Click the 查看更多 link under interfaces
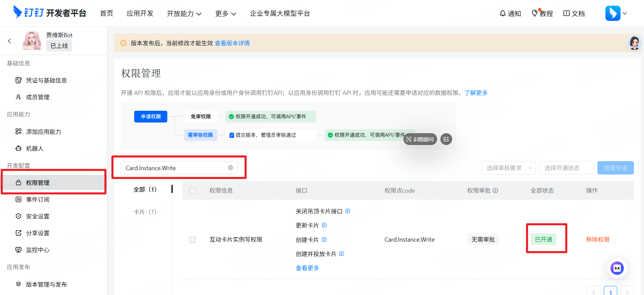This screenshot has width=644, height=295. pos(307,268)
